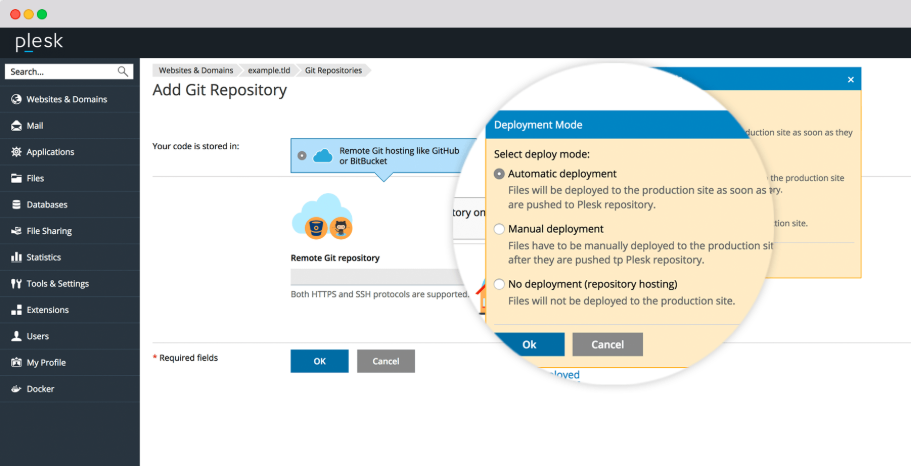
Task: Click the Statistics bar chart icon
Action: 16,257
